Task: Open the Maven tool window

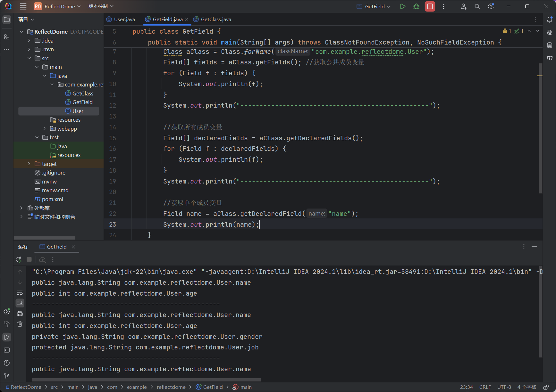Action: 550,58
